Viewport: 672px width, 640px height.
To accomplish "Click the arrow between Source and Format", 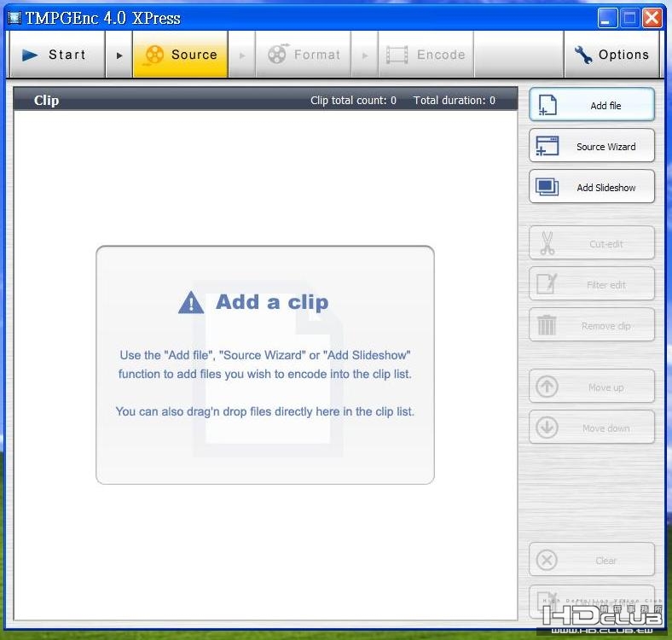I will click(242, 55).
